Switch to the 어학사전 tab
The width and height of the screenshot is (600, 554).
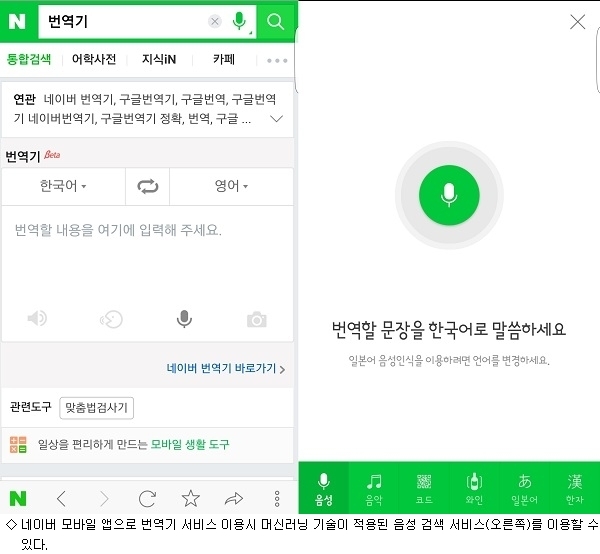point(94,59)
